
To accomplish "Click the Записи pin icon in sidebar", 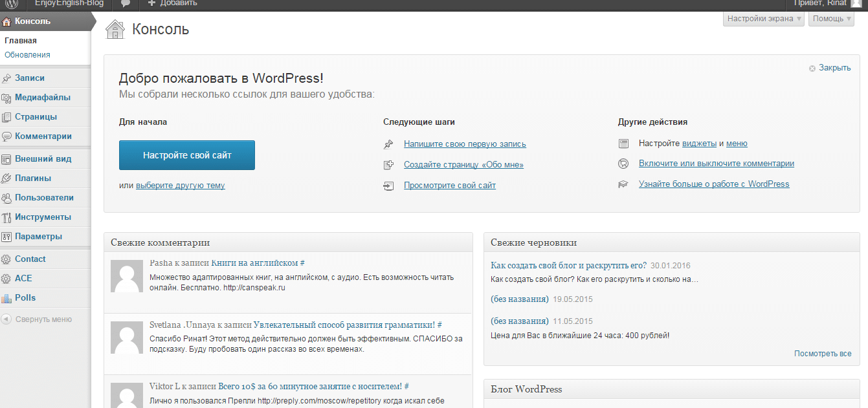I will (x=7, y=78).
